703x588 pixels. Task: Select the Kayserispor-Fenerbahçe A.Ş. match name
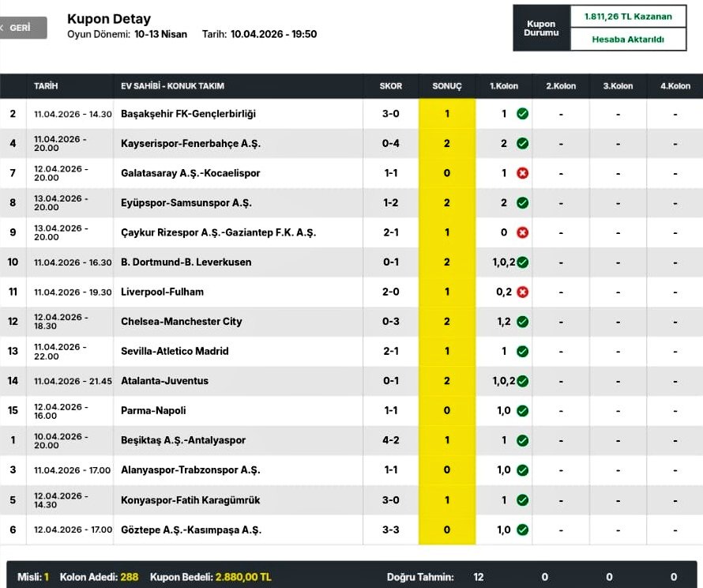click(190, 144)
